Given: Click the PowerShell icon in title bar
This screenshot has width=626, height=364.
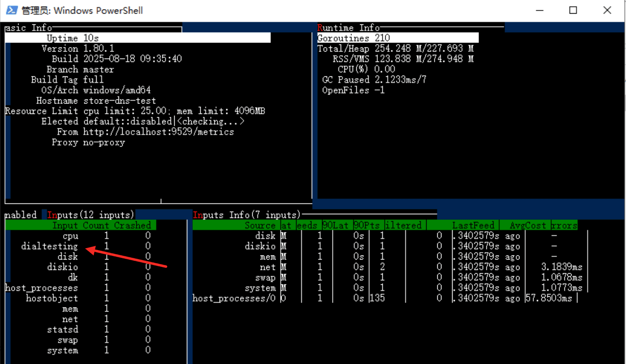Looking at the screenshot, I should pyautogui.click(x=12, y=10).
